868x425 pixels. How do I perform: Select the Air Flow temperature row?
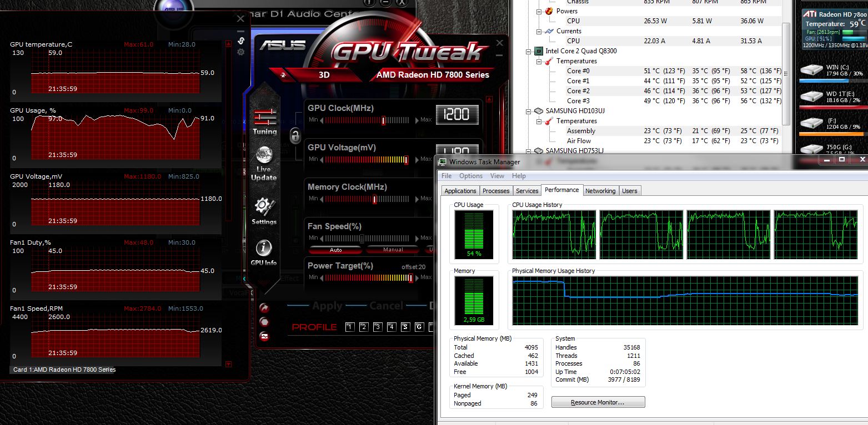[x=674, y=141]
